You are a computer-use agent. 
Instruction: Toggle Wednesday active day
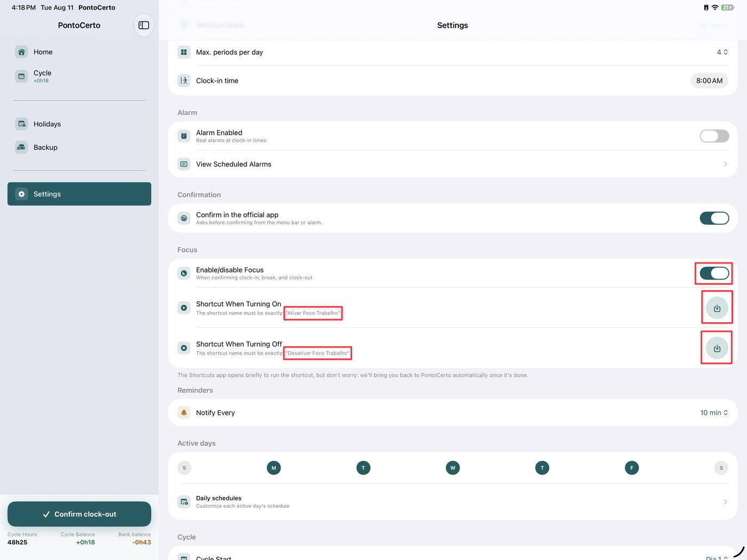coord(453,468)
